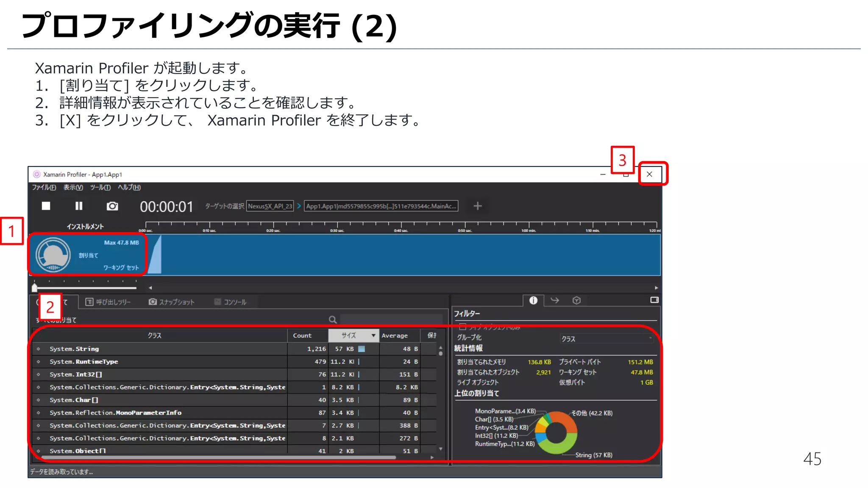Select the System.Char[] row
868x488 pixels.
click(x=234, y=399)
